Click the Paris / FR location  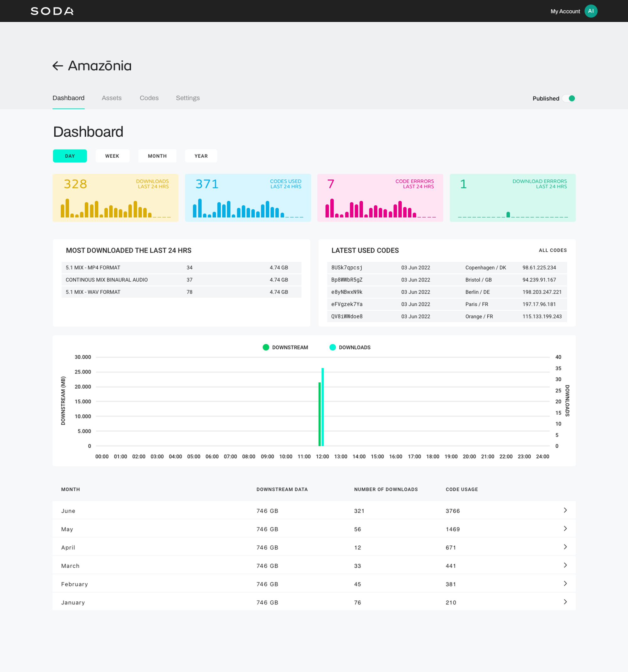tap(477, 304)
